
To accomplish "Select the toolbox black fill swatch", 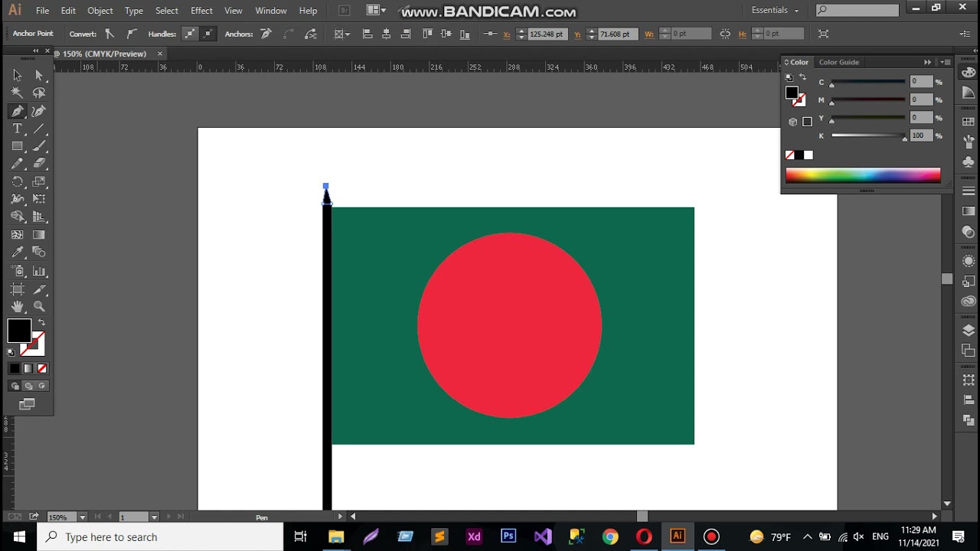I will pyautogui.click(x=19, y=331).
